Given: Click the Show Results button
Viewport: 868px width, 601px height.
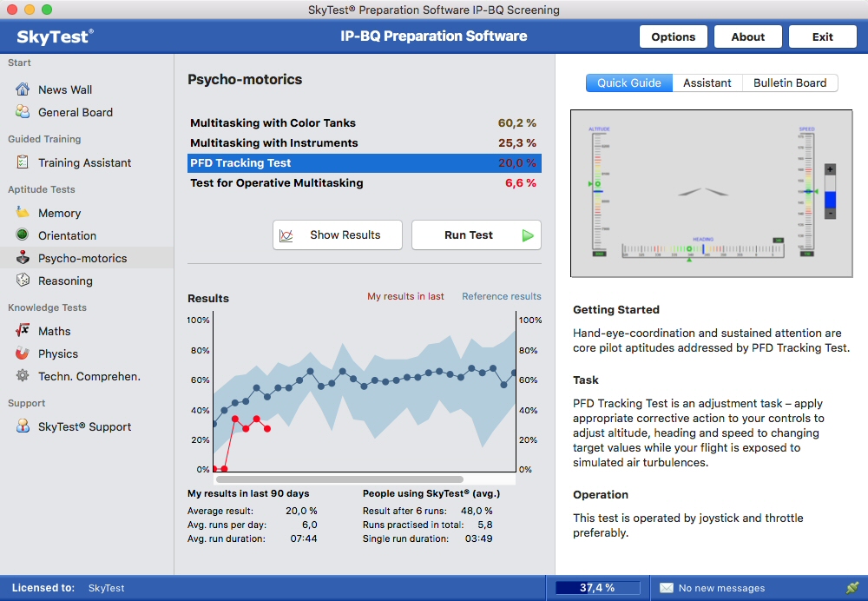Looking at the screenshot, I should (338, 235).
